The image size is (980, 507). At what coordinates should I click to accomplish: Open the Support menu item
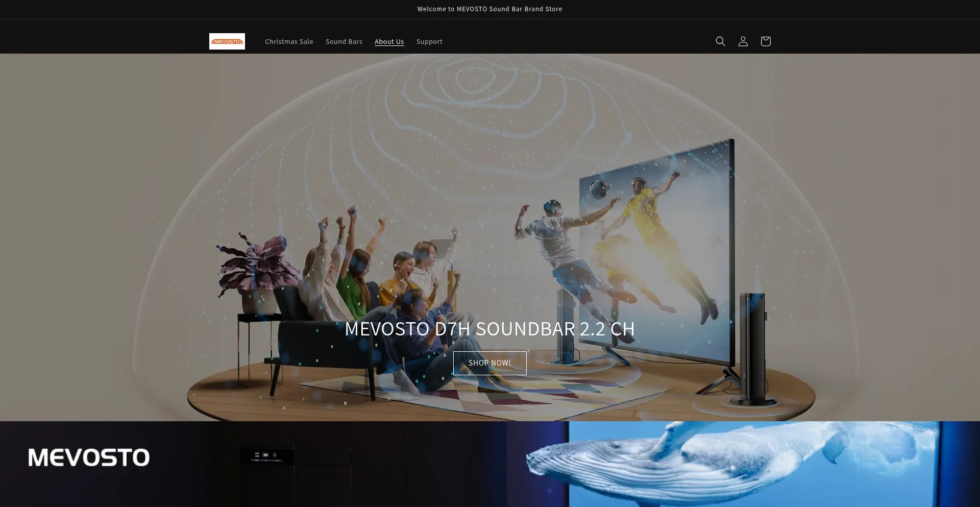point(429,42)
